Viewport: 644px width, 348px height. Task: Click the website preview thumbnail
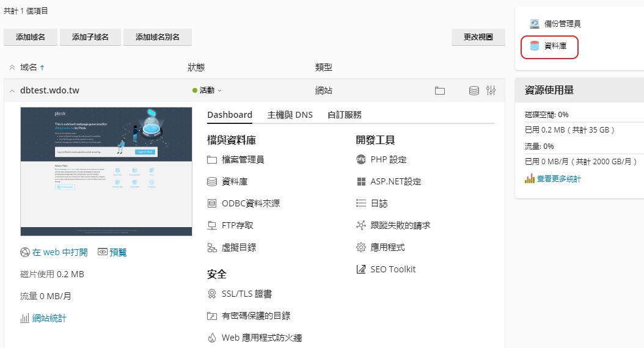(106, 171)
